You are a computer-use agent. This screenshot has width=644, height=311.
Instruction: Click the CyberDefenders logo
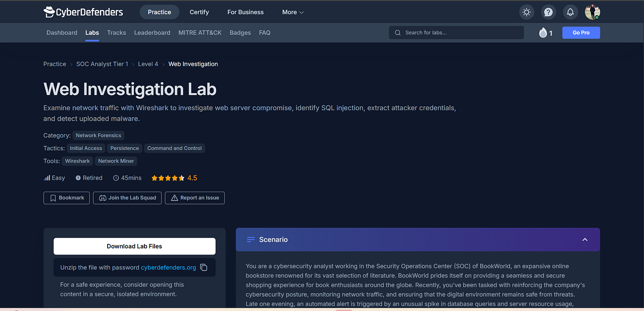[x=83, y=12]
